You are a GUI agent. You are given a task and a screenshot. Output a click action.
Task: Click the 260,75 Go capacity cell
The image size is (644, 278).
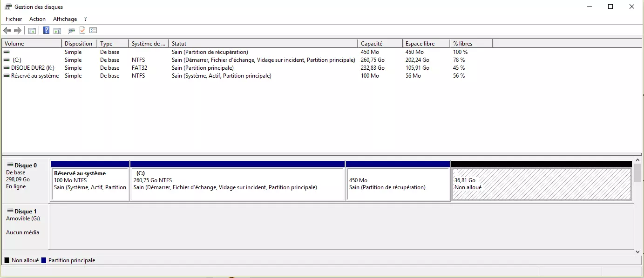373,60
